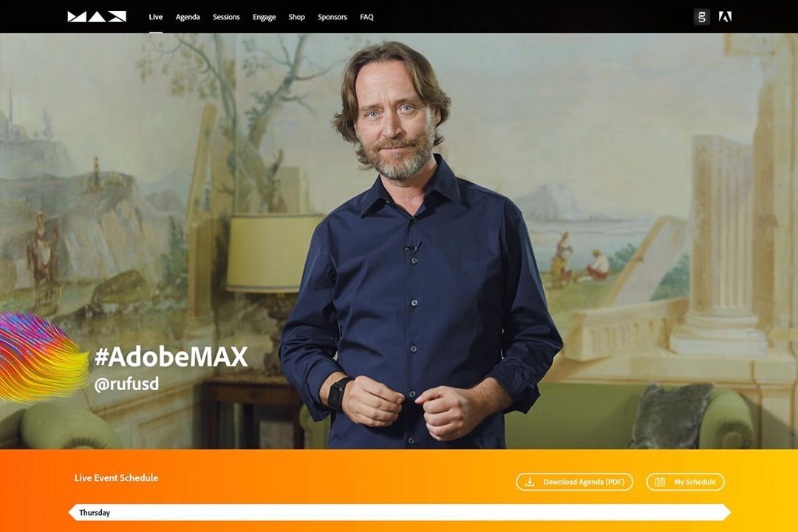The height and width of the screenshot is (532, 798).
Task: Click the download icon in Download Agenda
Action: 530,482
